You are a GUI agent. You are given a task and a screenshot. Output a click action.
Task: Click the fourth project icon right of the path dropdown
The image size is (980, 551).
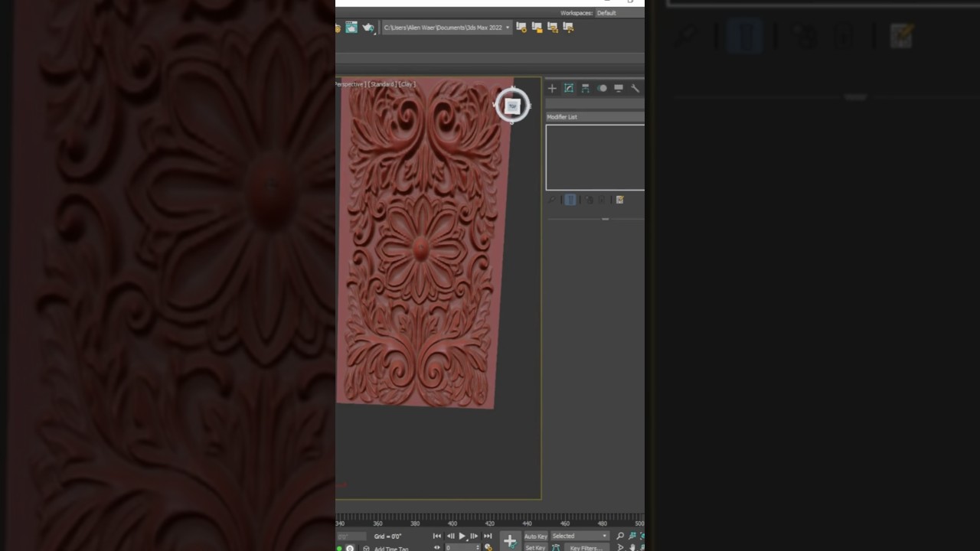coord(567,27)
